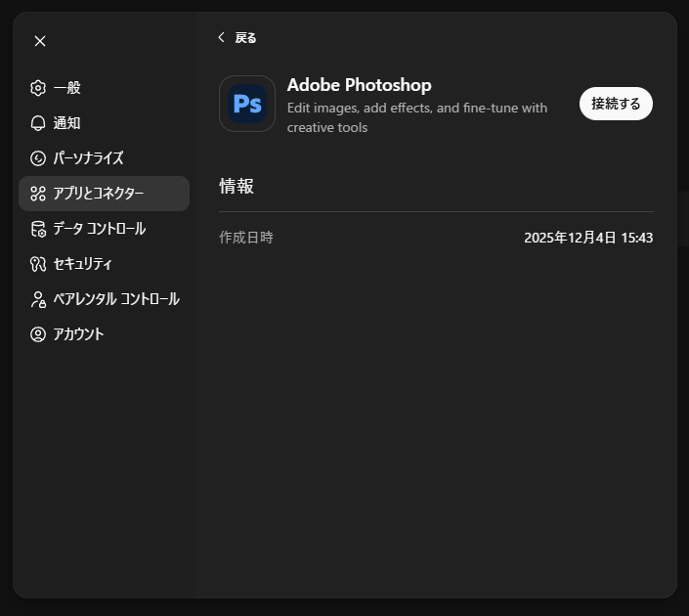This screenshot has height=616, width=689.
Task: Click the 作成日時 label
Action: coord(246,238)
